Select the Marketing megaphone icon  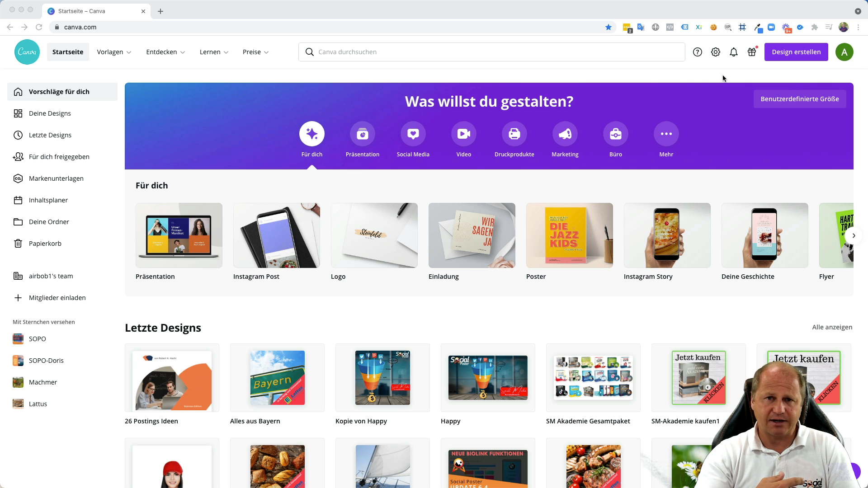(x=565, y=134)
